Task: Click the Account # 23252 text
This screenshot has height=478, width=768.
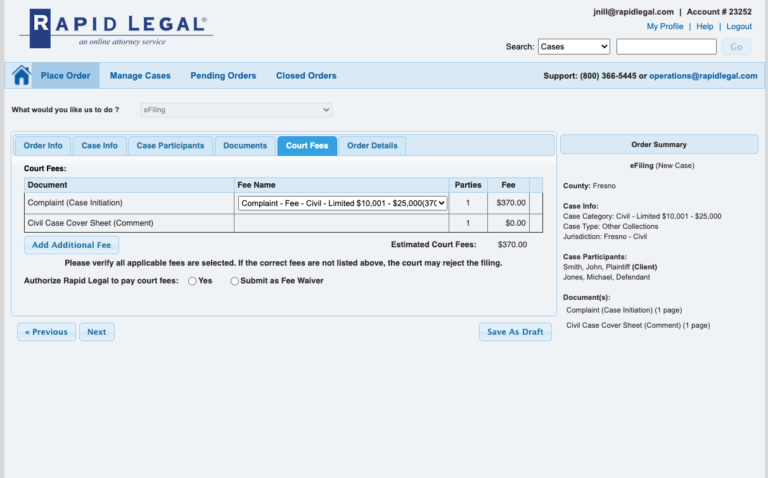Action: 719,12
